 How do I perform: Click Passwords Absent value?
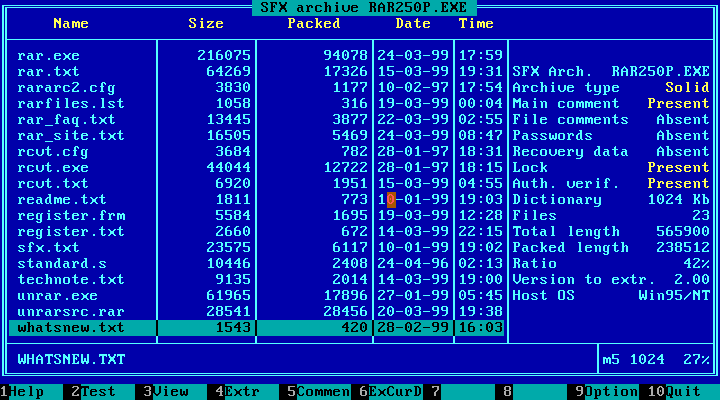(x=683, y=136)
